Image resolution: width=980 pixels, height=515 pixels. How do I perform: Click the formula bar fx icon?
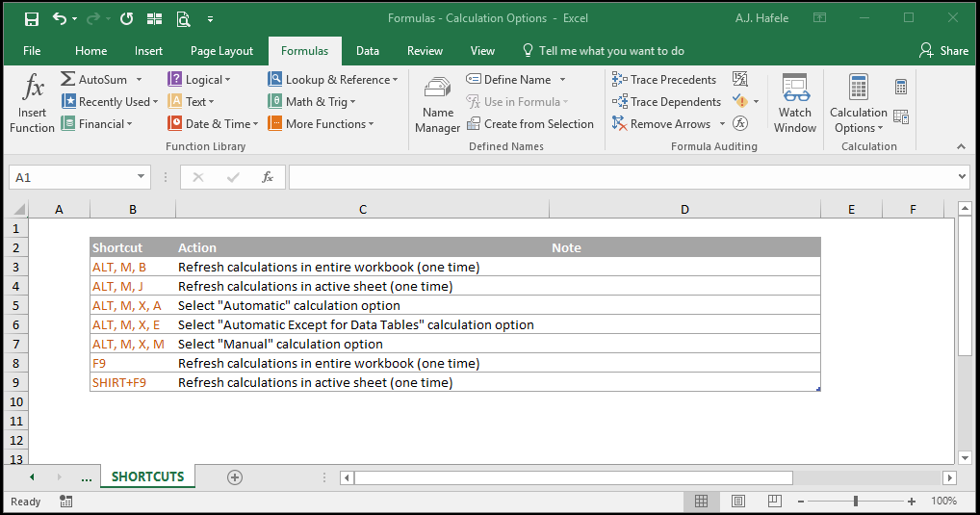pos(268,177)
